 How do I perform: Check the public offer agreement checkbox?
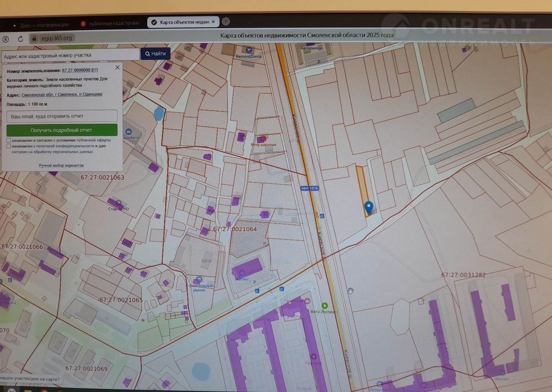click(9, 140)
